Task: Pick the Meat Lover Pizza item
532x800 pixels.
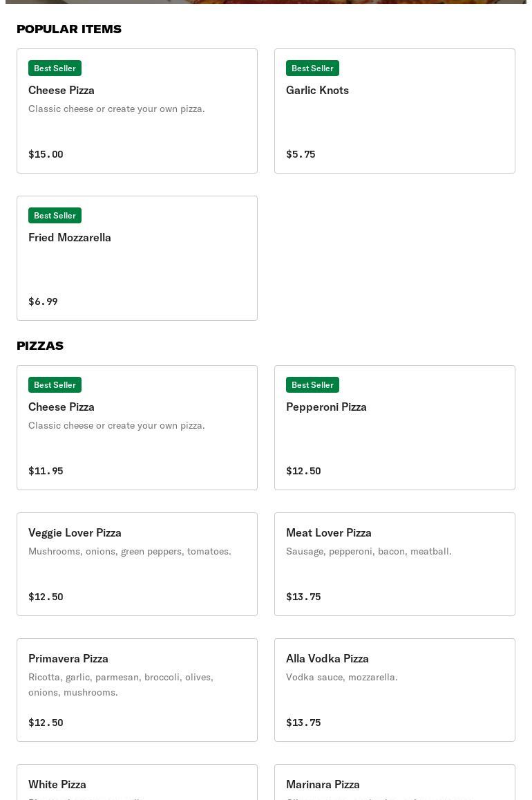Action: click(x=395, y=564)
